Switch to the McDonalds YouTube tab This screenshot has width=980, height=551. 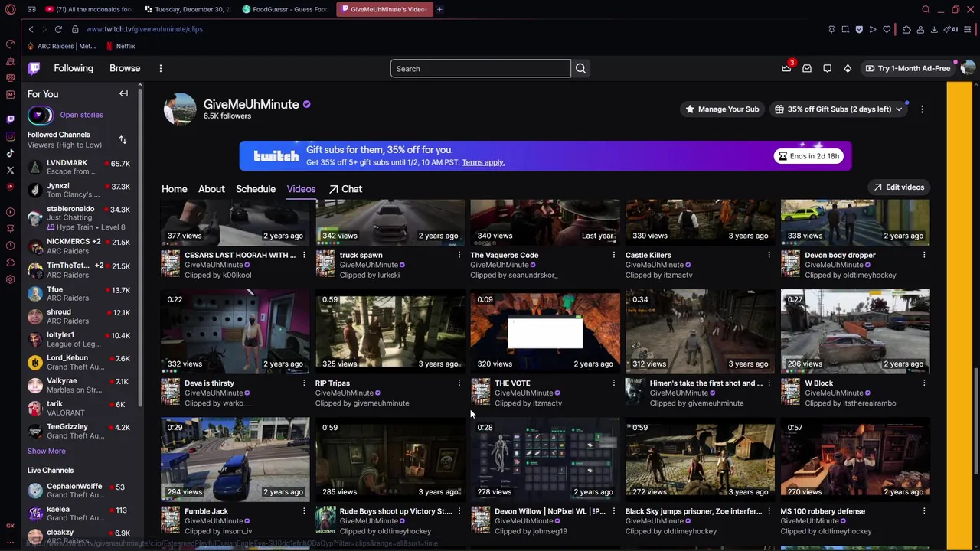coord(88,9)
